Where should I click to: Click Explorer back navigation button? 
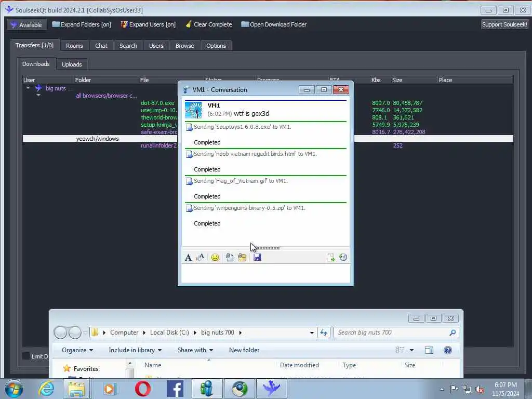coord(60,332)
